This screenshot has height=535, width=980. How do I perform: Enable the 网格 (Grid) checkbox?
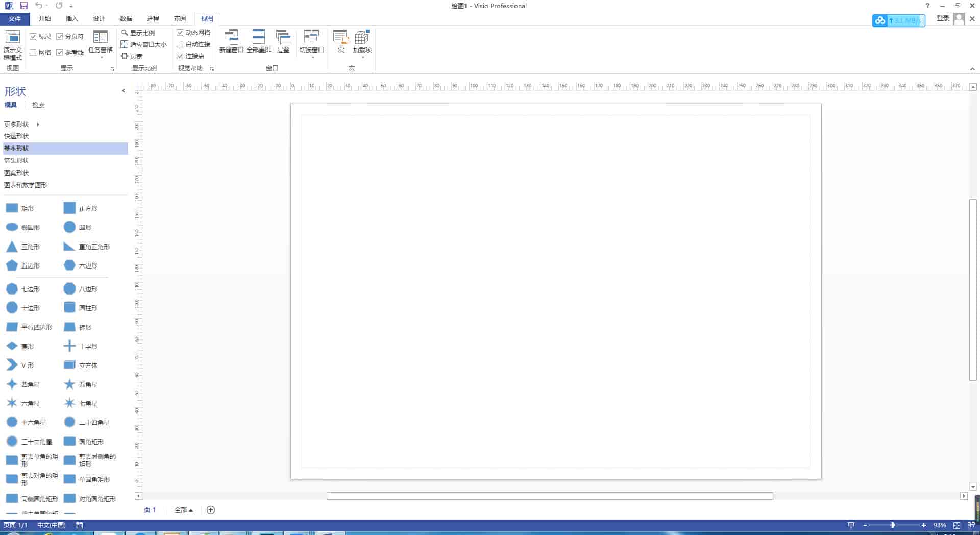point(33,52)
